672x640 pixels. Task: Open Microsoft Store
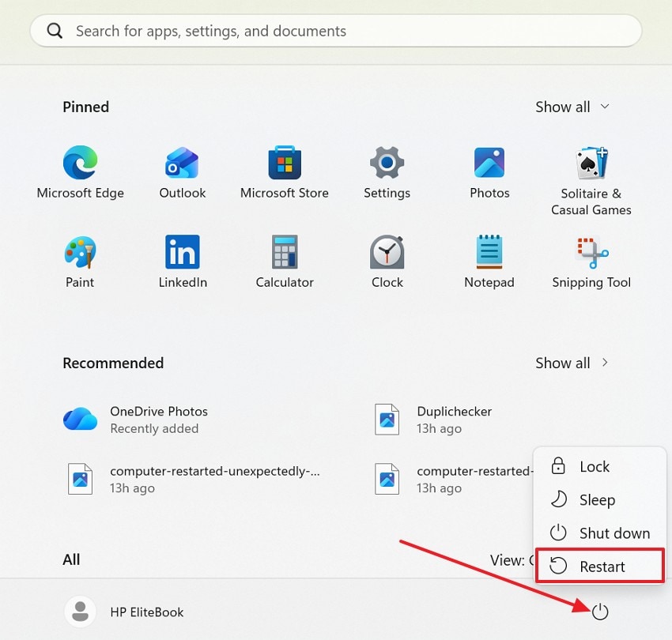point(285,172)
